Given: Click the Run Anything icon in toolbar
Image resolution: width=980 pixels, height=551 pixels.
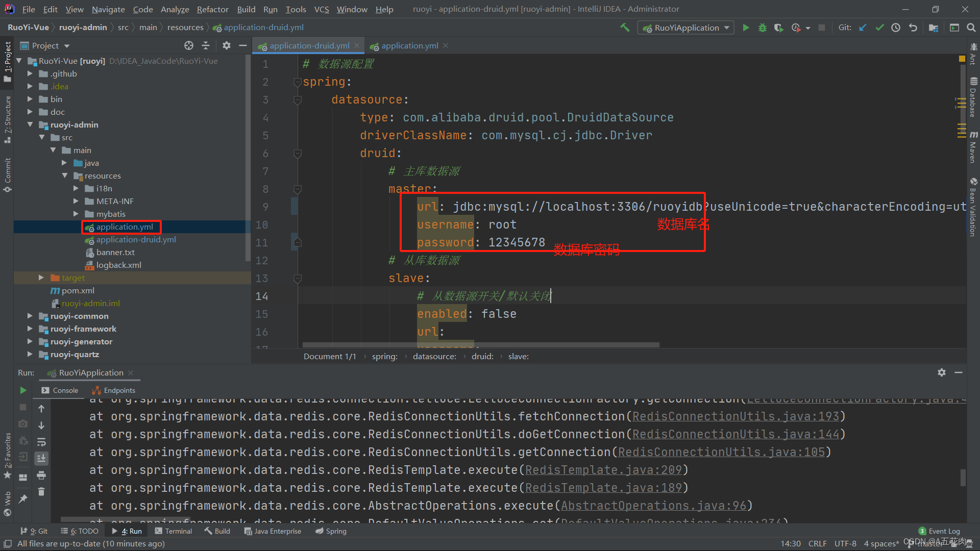Looking at the screenshot, I should click(x=954, y=28).
